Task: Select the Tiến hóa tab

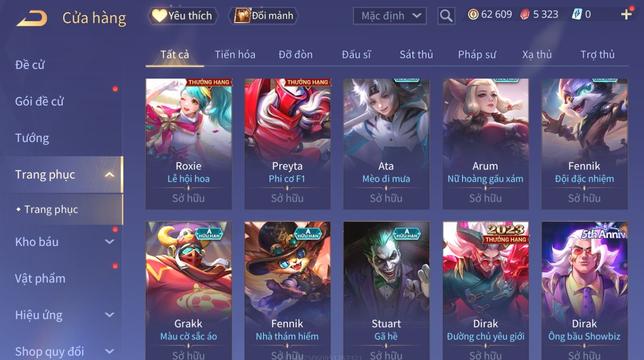Action: coord(235,55)
